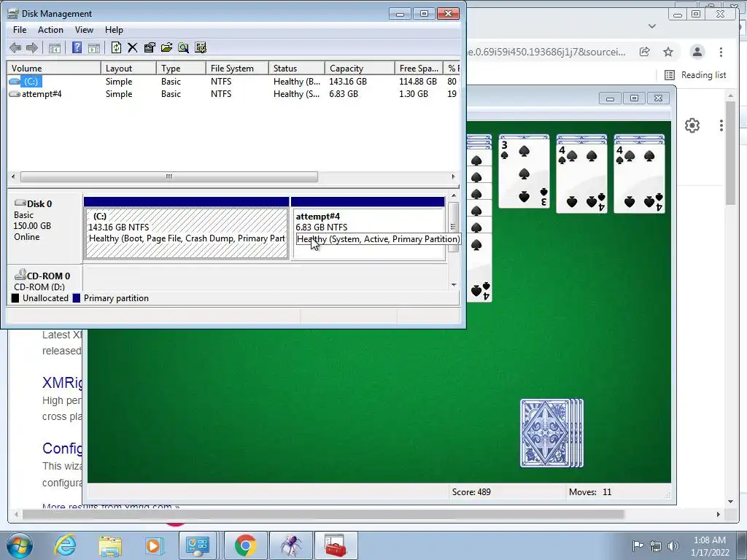This screenshot has height=560, width=747.
Task: Launch Internet Explorer from taskbar
Action: click(65, 545)
